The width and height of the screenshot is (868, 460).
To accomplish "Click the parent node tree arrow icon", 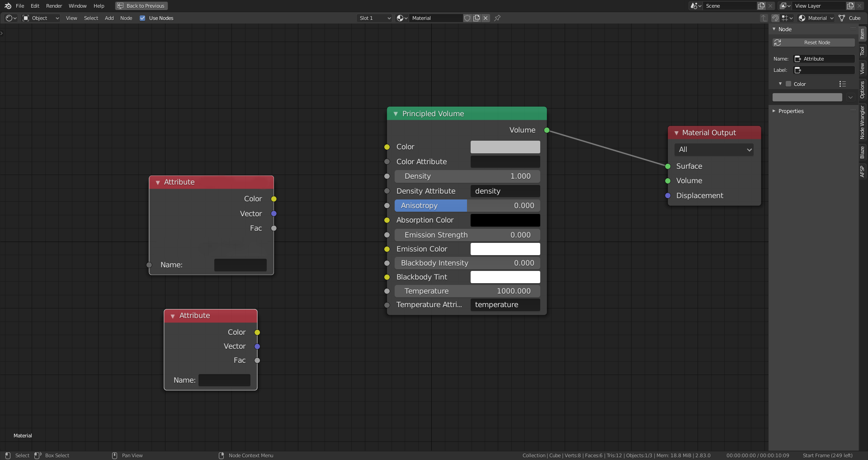I will pos(764,18).
